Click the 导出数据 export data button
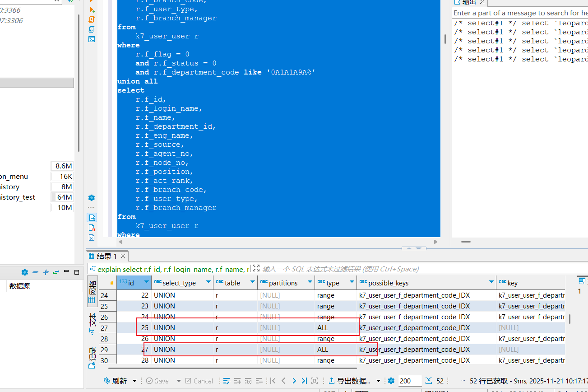The height and width of the screenshot is (392, 588). tap(349, 381)
